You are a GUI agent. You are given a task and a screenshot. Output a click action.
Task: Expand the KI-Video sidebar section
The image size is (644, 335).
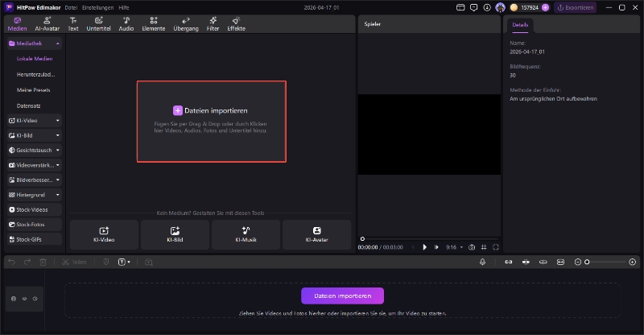click(58, 120)
